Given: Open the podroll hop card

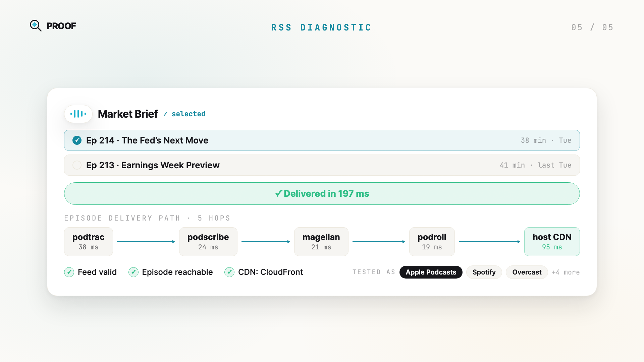Looking at the screenshot, I should (x=432, y=242).
